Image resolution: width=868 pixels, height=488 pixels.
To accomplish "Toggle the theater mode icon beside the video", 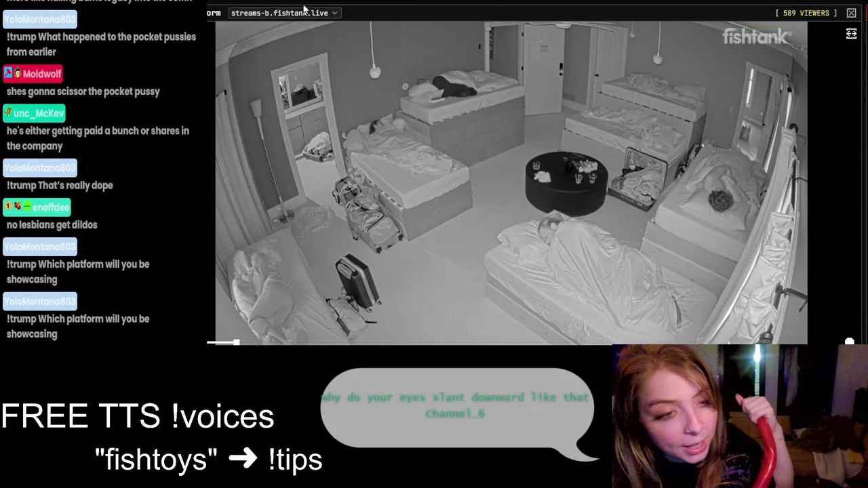I will pos(851,34).
